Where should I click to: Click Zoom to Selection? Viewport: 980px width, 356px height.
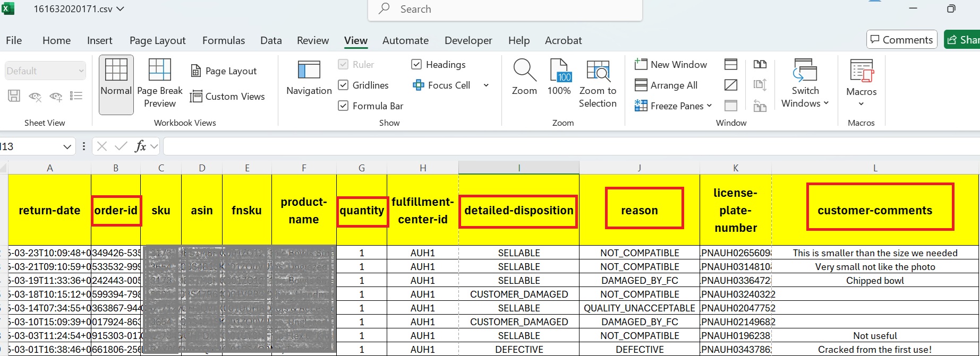click(x=598, y=84)
